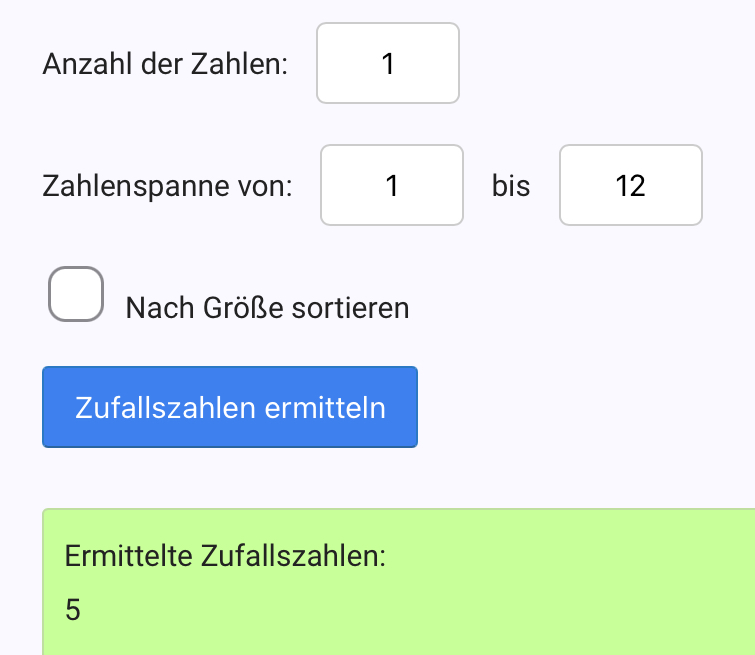This screenshot has width=755, height=655.
Task: Click the word 'bis' between range fields
Action: (511, 187)
